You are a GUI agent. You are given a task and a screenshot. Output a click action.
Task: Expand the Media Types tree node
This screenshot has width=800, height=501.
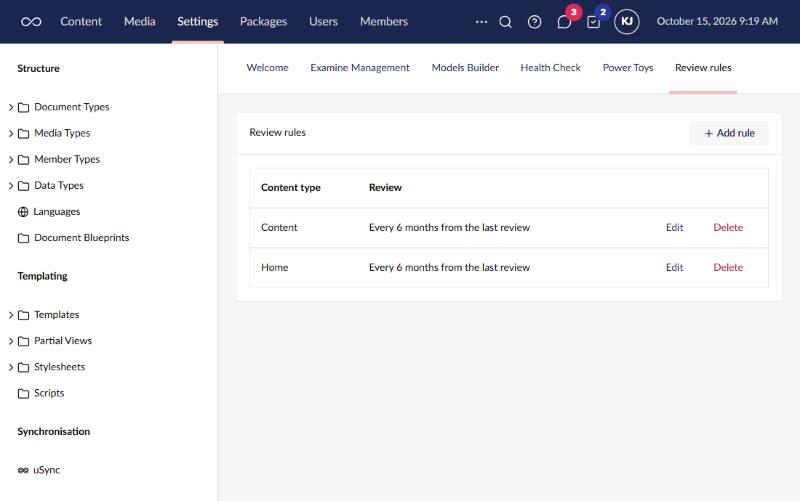pos(11,133)
